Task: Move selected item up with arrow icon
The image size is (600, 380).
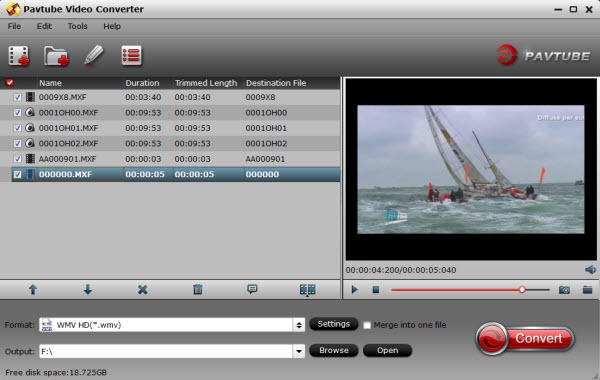Action: tap(33, 290)
